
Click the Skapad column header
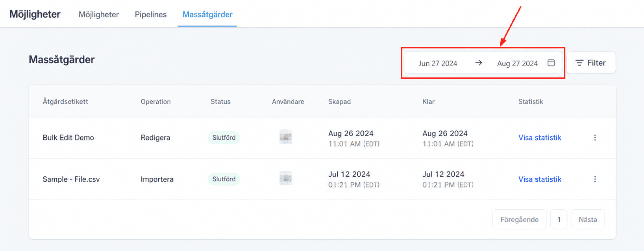coord(339,102)
